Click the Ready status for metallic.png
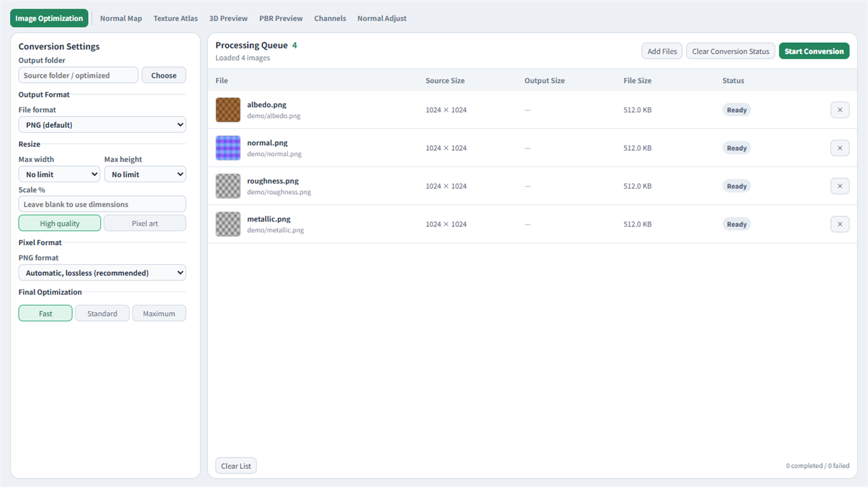The width and height of the screenshot is (868, 488). point(736,224)
